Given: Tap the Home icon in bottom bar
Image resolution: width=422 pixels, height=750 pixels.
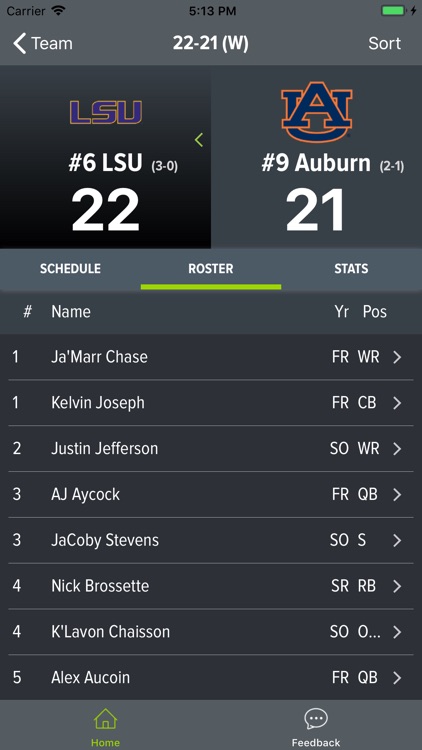Looking at the screenshot, I should coord(105,719).
